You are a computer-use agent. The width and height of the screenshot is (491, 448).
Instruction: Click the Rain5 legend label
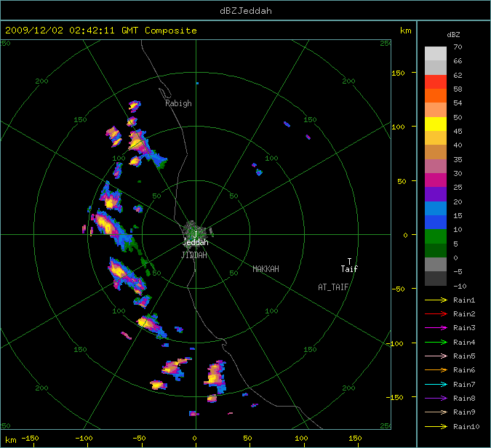tap(464, 356)
